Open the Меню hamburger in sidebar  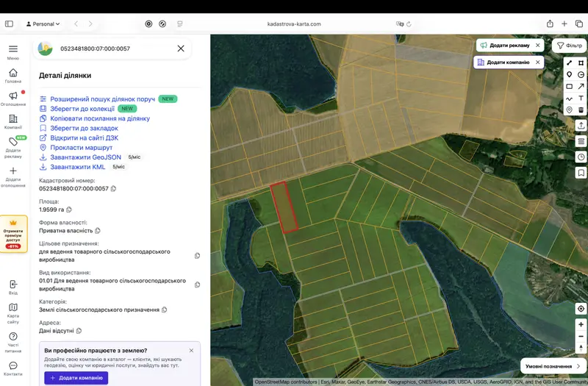(x=13, y=51)
